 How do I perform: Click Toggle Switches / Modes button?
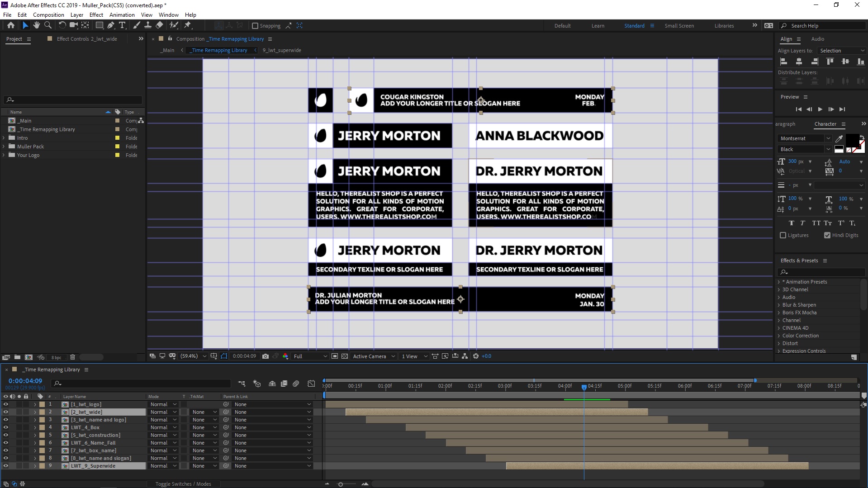[183, 484]
